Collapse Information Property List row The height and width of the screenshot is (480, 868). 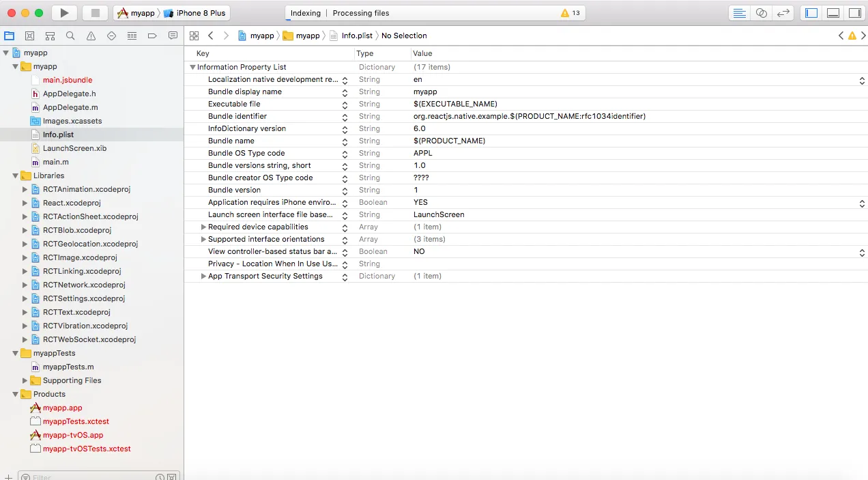[x=192, y=67]
